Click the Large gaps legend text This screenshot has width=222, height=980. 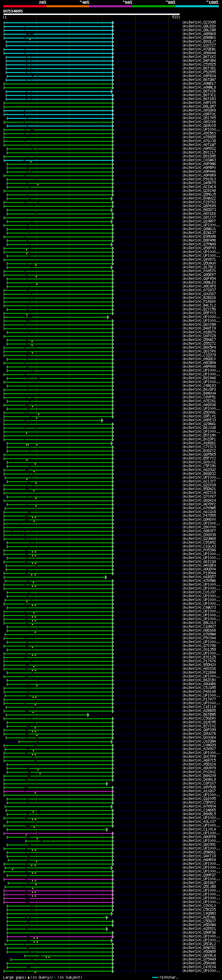tap(15, 977)
